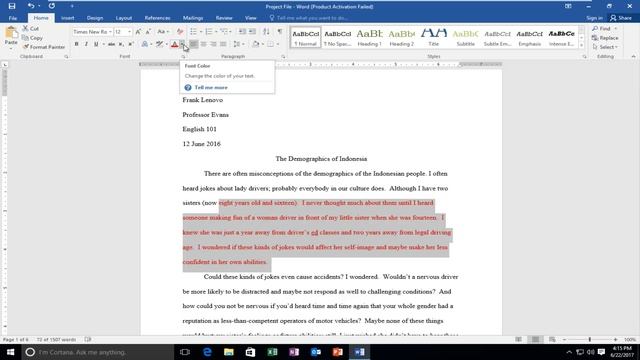640x360 pixels.
Task: Sort the selected paragraphs
Action: (x=266, y=32)
